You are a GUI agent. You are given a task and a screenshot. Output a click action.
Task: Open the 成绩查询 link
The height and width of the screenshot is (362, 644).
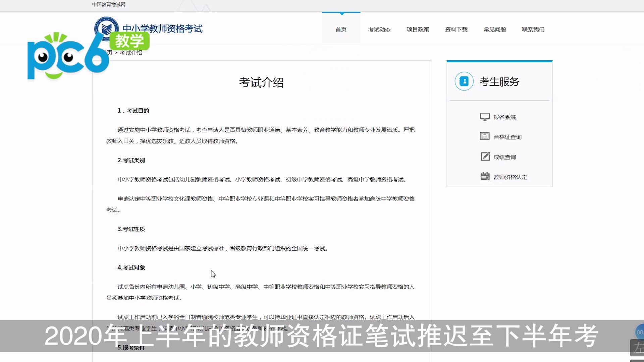505,157
